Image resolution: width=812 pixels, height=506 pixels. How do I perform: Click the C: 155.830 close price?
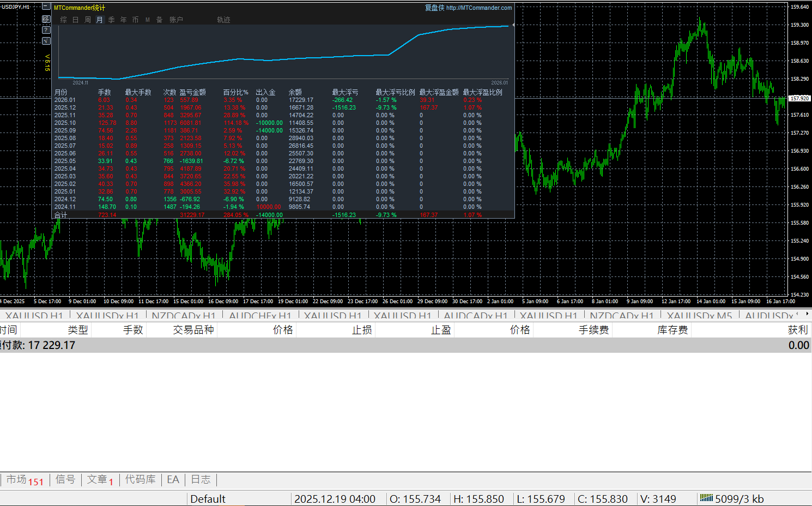point(603,499)
